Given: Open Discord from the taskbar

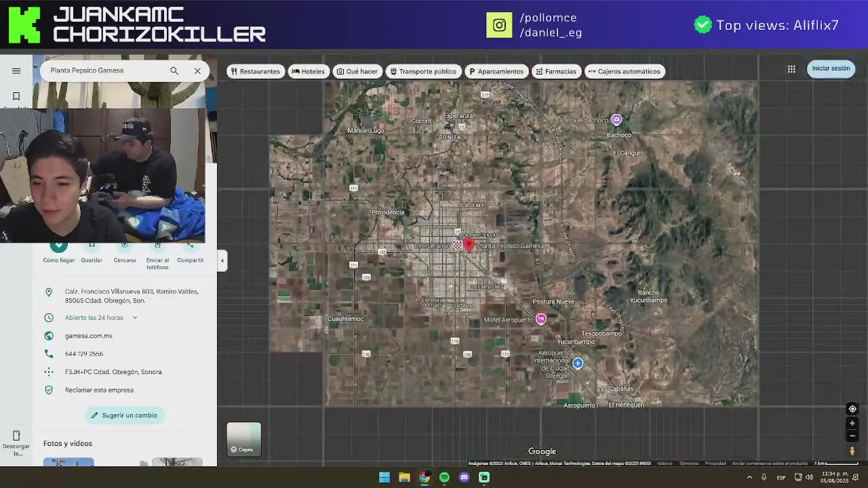Looking at the screenshot, I should click(465, 477).
